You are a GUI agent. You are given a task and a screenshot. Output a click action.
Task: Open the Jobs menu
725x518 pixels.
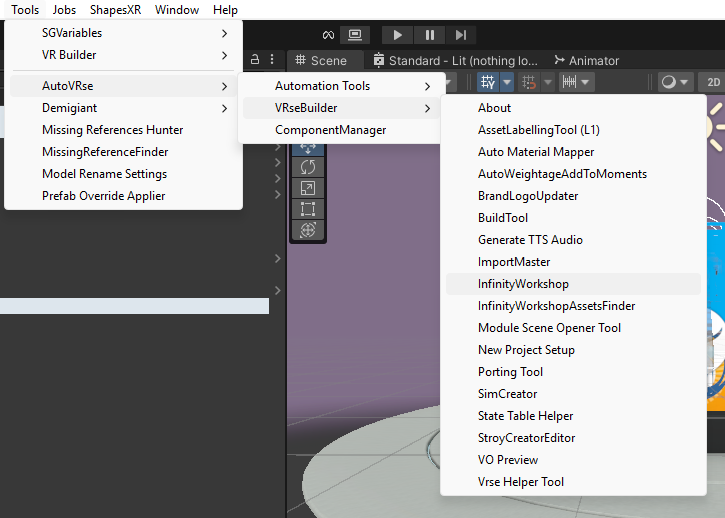click(x=64, y=10)
